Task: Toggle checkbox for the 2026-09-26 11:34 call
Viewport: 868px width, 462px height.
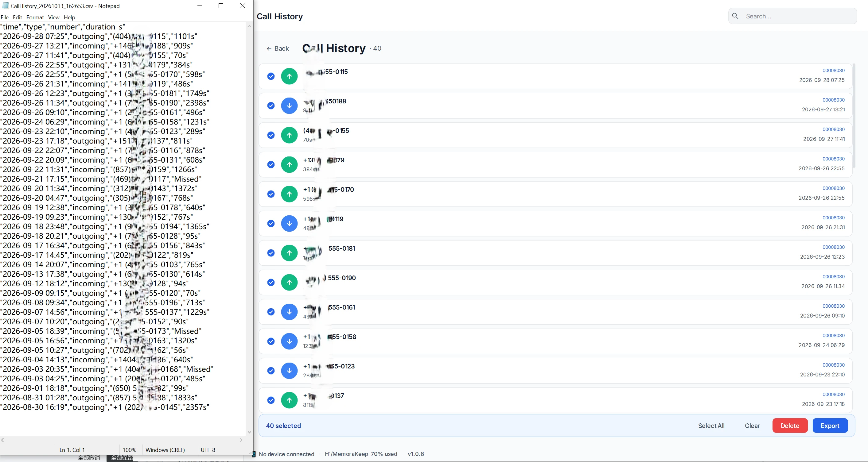Action: point(271,283)
